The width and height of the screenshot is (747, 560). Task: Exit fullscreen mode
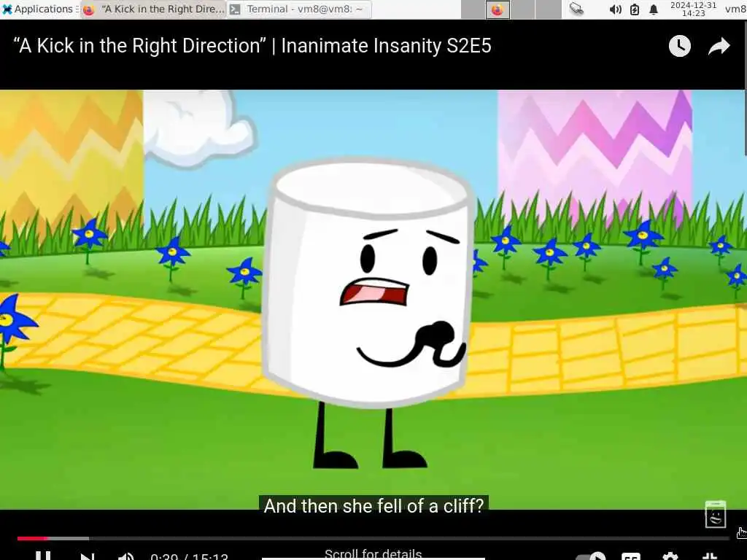pos(709,556)
